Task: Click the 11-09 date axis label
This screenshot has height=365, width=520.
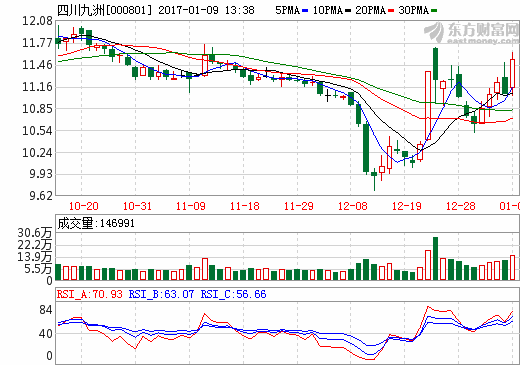Action: (191, 206)
